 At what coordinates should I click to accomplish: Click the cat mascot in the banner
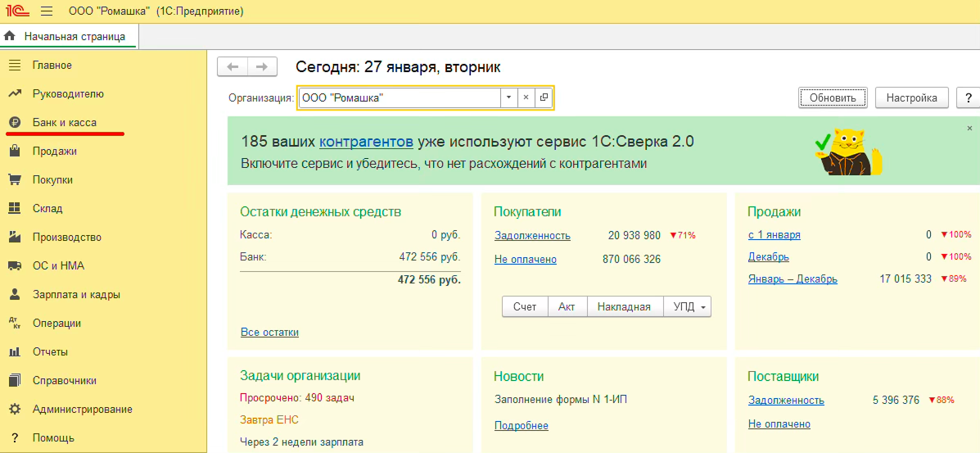click(x=847, y=151)
